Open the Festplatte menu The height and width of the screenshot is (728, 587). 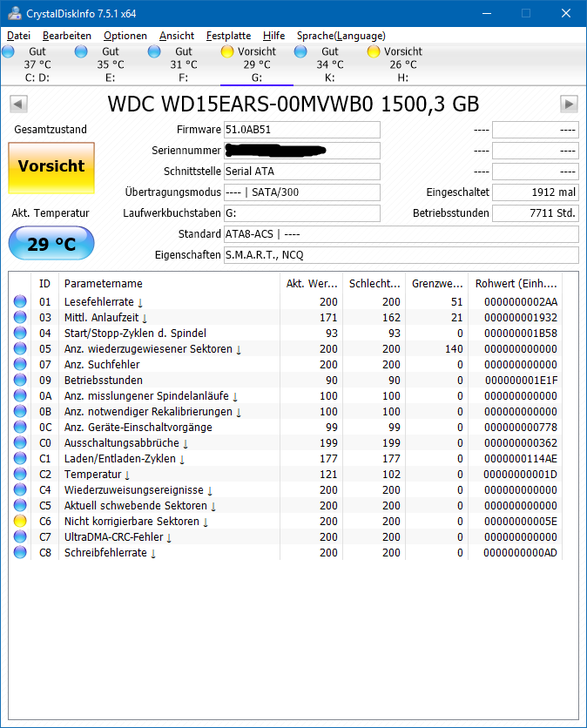point(228,36)
